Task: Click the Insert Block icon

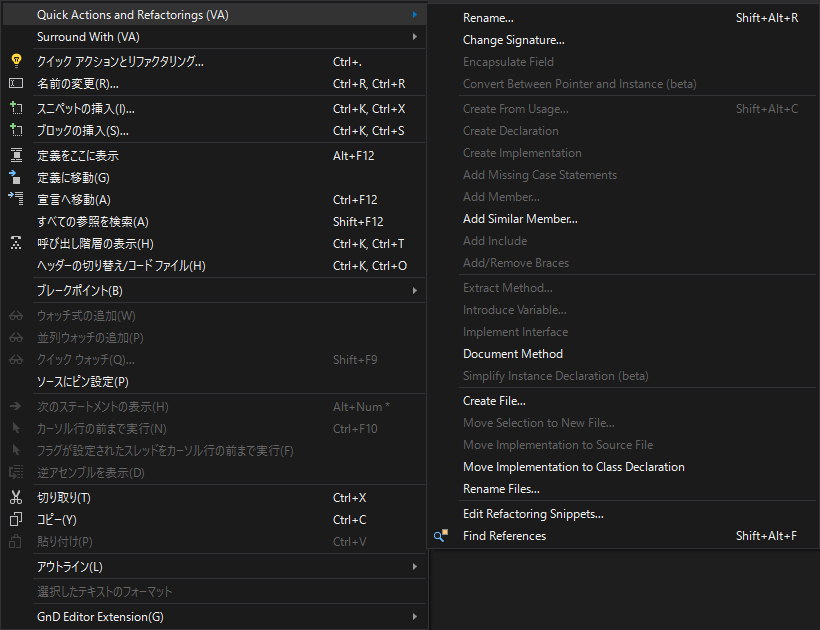Action: click(15, 129)
